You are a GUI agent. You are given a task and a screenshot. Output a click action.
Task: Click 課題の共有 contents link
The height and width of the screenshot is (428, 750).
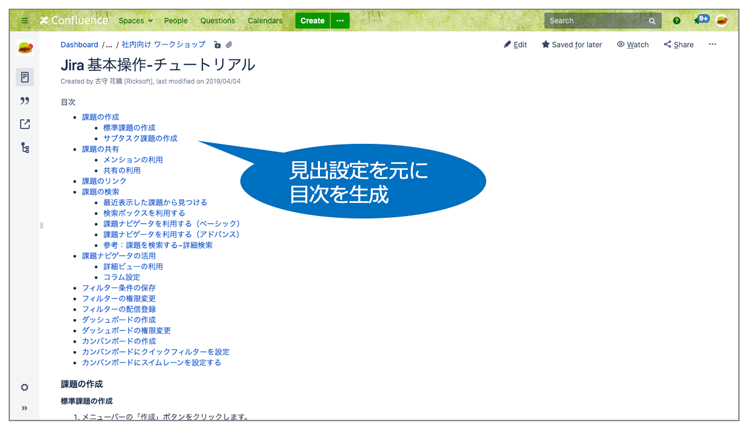tap(100, 149)
